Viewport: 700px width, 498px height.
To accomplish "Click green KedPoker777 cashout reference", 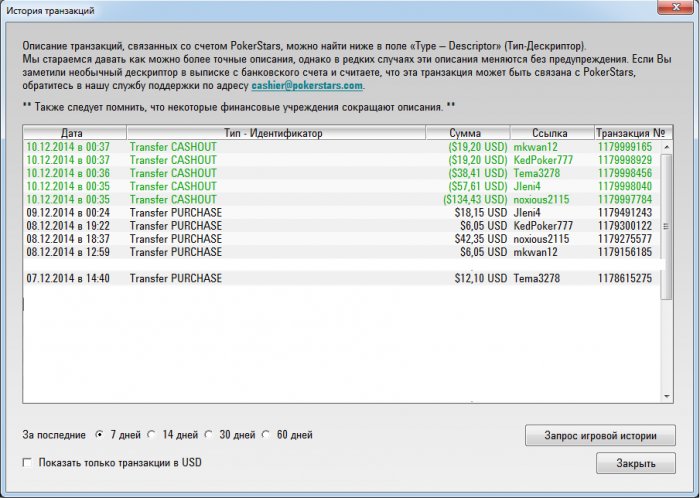I will point(543,160).
